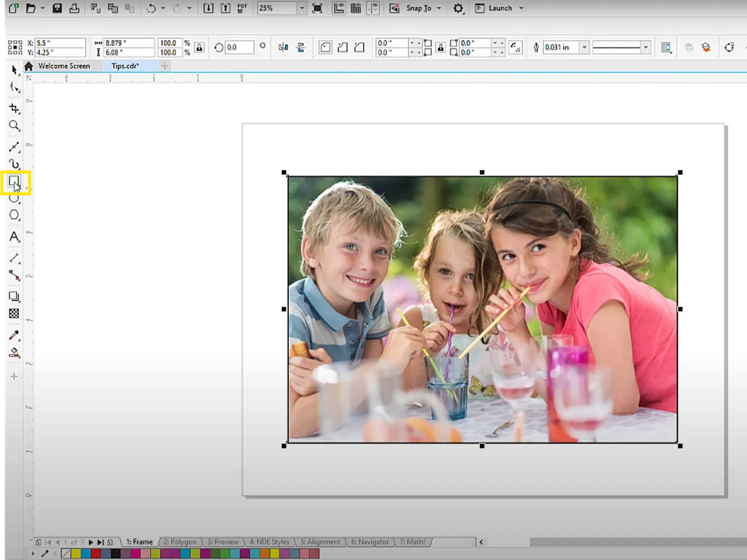This screenshot has width=747, height=560.
Task: Open the outline width dropdown
Action: 584,47
